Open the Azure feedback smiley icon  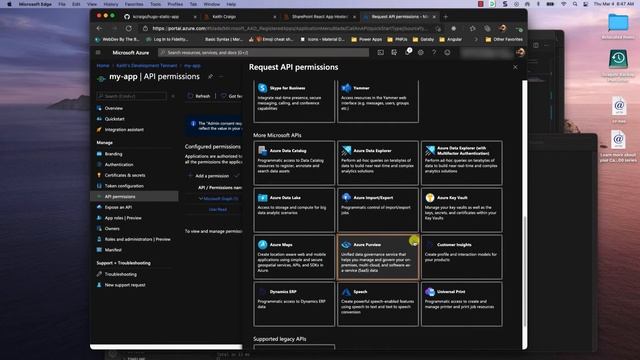[x=447, y=52]
